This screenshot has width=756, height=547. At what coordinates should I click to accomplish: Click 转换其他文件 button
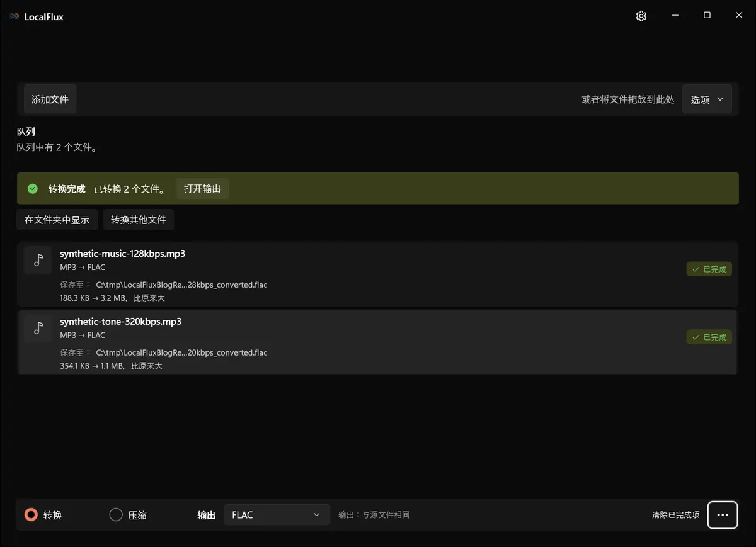(139, 220)
